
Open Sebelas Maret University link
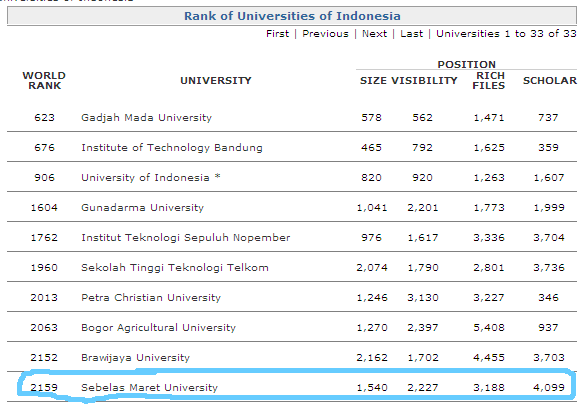149,388
